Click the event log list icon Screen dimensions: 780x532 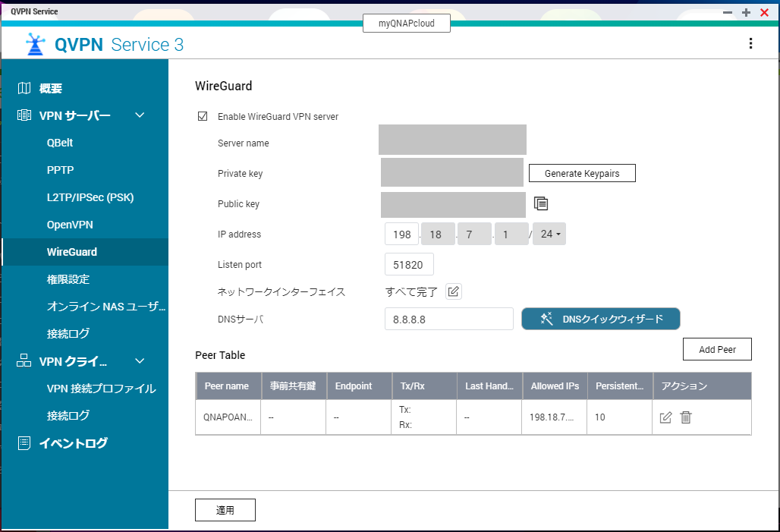point(24,443)
